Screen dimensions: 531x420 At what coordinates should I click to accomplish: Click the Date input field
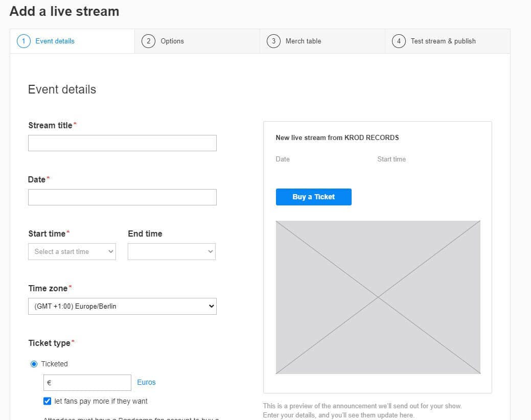point(122,197)
